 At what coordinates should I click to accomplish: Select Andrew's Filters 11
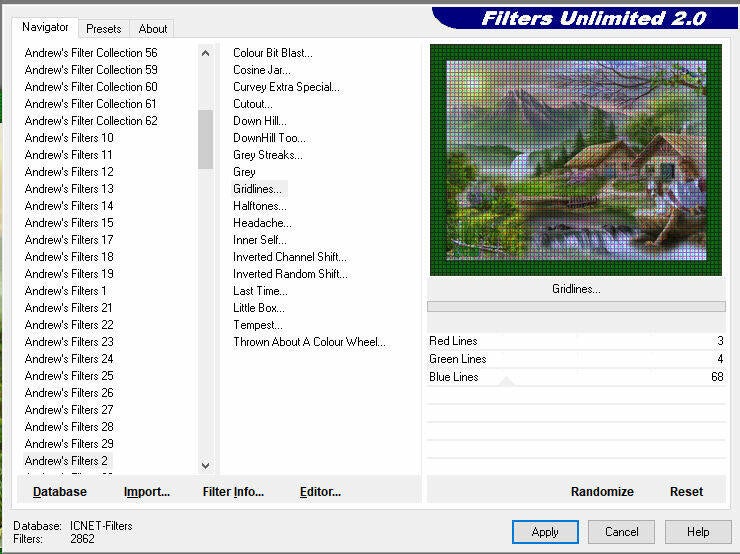[x=68, y=155]
